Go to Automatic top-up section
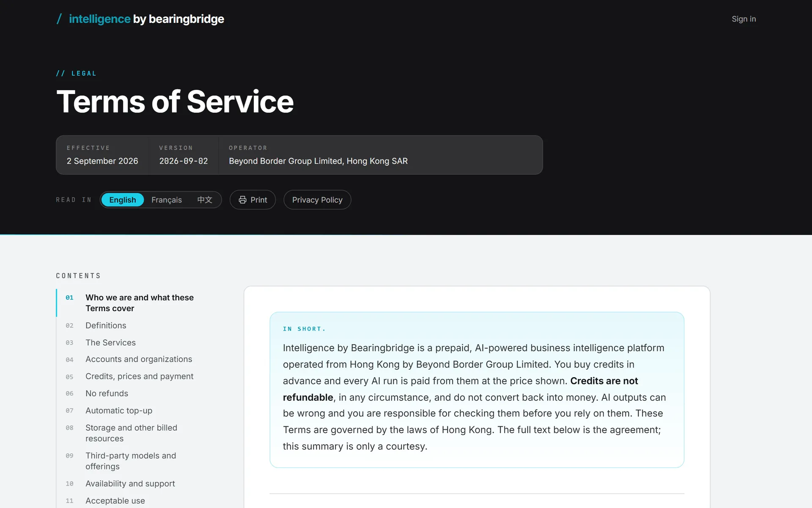 click(119, 411)
